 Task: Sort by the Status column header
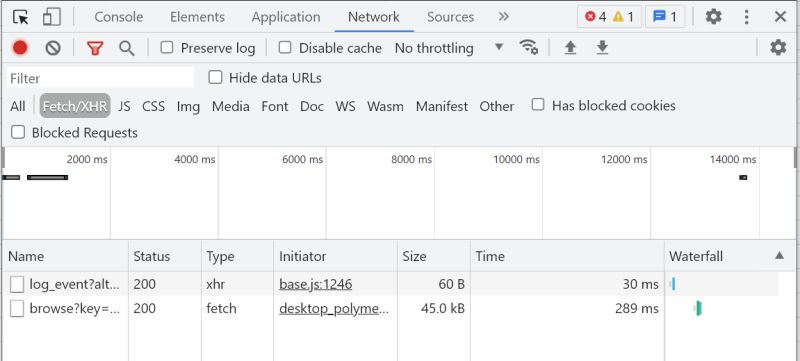[165, 256]
